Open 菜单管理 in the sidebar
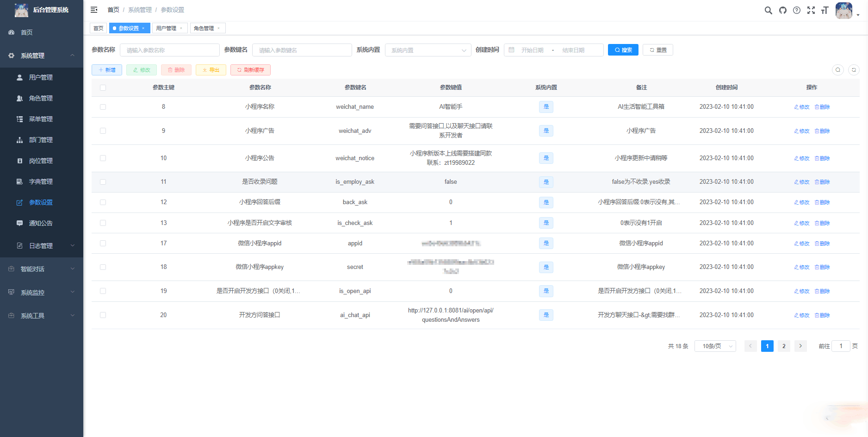 coord(42,119)
